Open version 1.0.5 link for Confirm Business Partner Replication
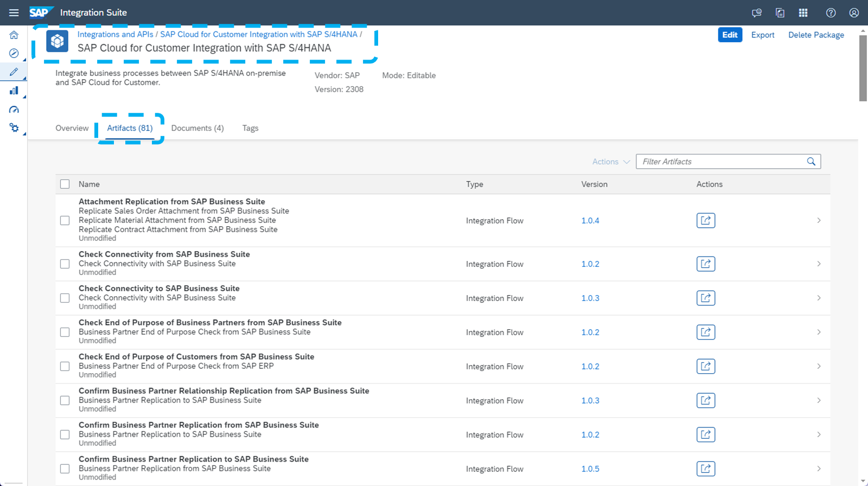Image resolution: width=868 pixels, height=486 pixels. click(x=590, y=469)
